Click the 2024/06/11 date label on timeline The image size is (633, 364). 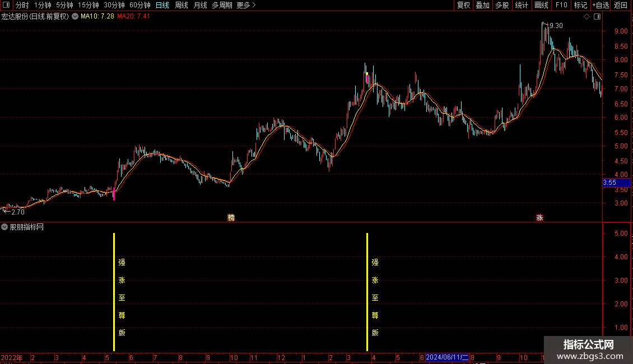[447, 357]
